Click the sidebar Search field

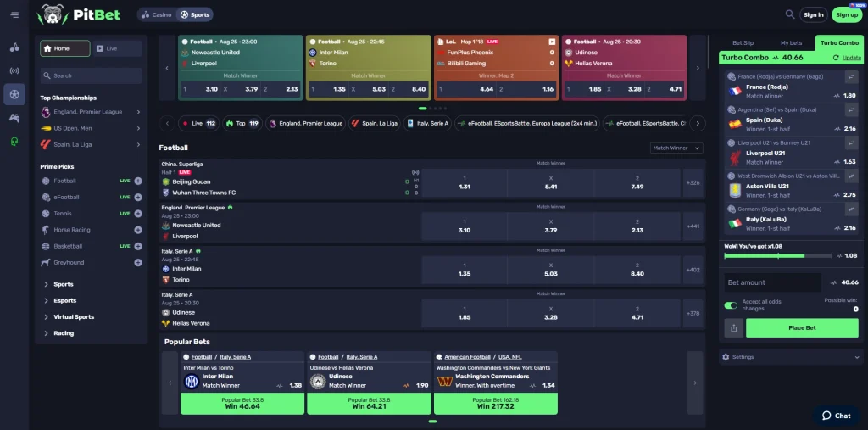tap(91, 76)
